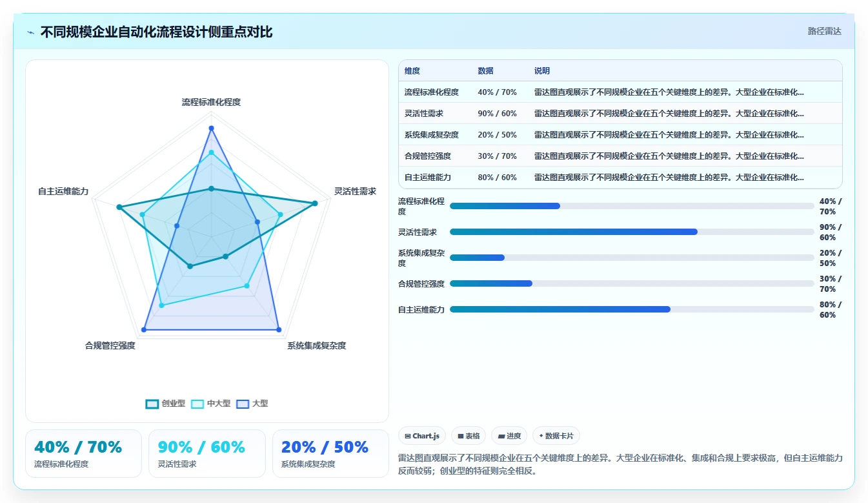Click 中大型 data point on 流程标准化程度 axis
This screenshot has width=868, height=503.
(211, 152)
